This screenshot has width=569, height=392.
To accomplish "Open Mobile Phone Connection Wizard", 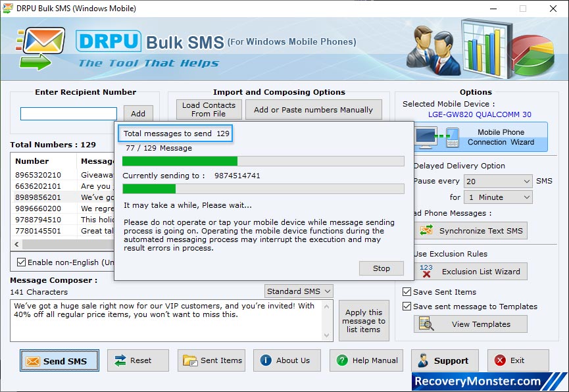I will [x=481, y=137].
